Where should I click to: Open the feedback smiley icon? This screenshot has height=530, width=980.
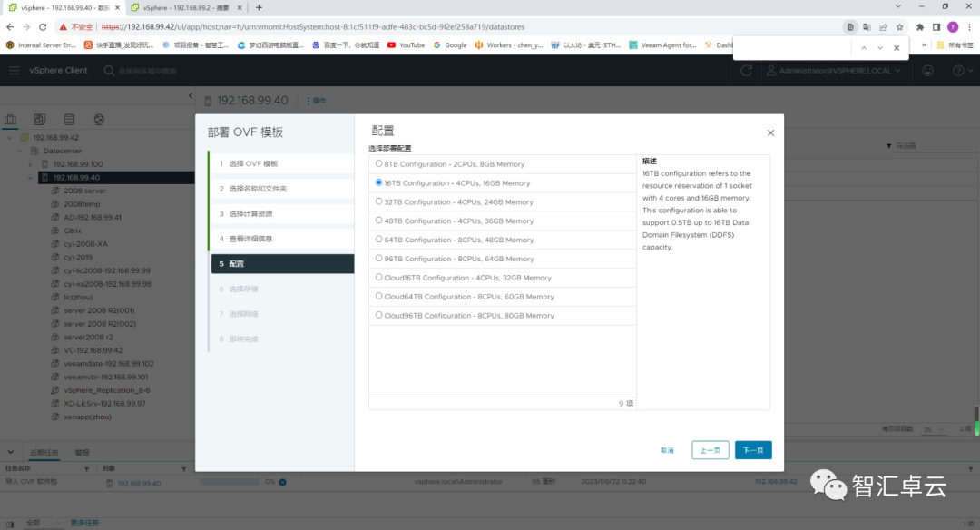tap(928, 71)
